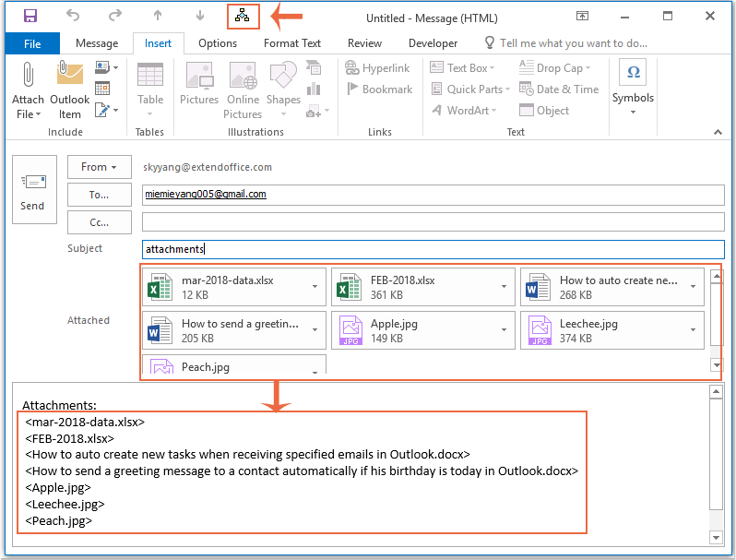
Task: Open the Developer tab
Action: 433,43
